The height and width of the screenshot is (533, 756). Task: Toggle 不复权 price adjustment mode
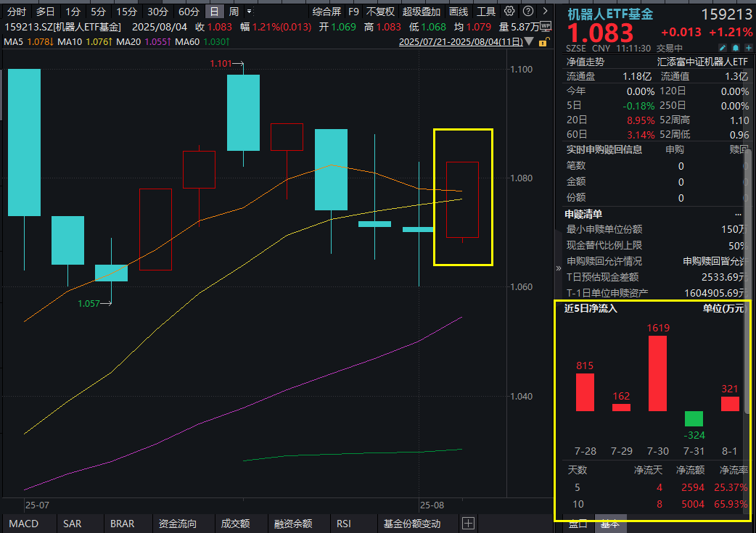coord(381,12)
